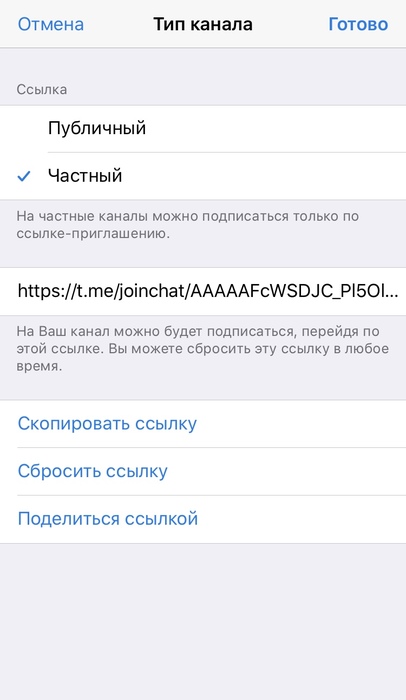Select the Публичный channel type
This screenshot has width=406, height=700.
click(203, 129)
